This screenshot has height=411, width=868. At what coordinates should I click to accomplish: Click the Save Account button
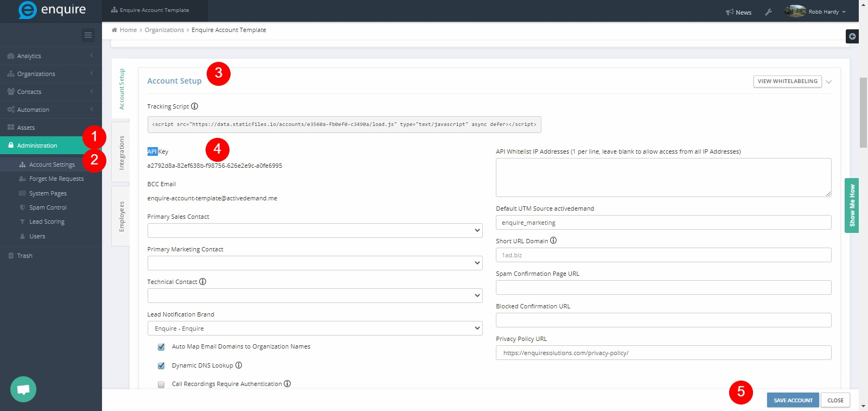(793, 400)
